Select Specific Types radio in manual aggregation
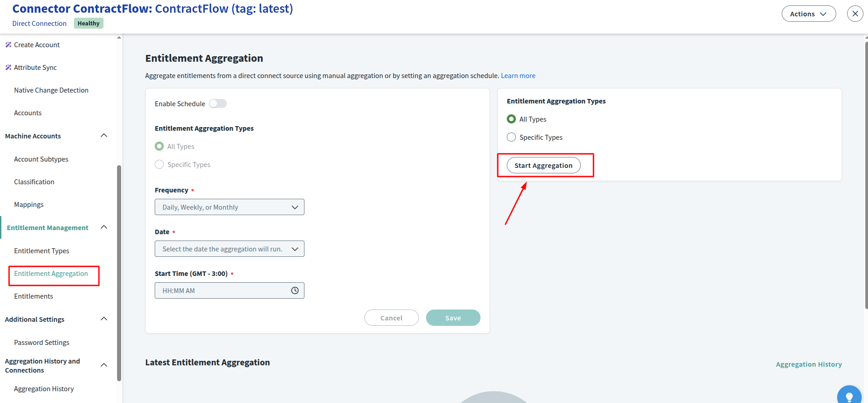The width and height of the screenshot is (868, 403). click(511, 137)
